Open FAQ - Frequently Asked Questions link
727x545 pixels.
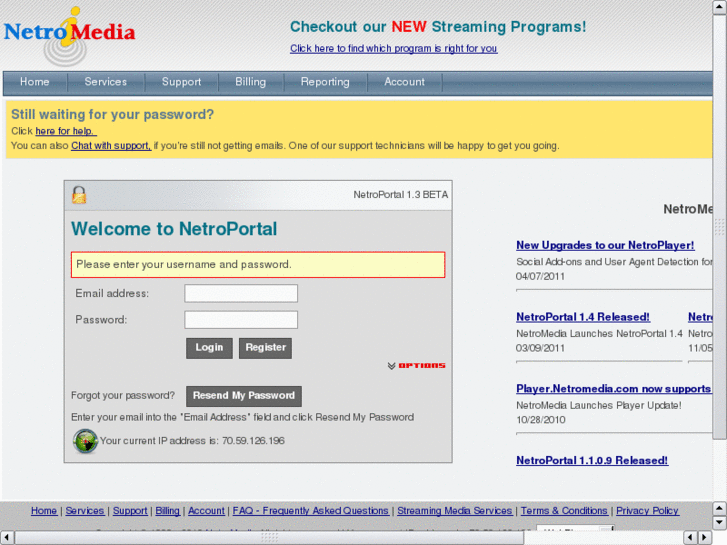pyautogui.click(x=311, y=511)
